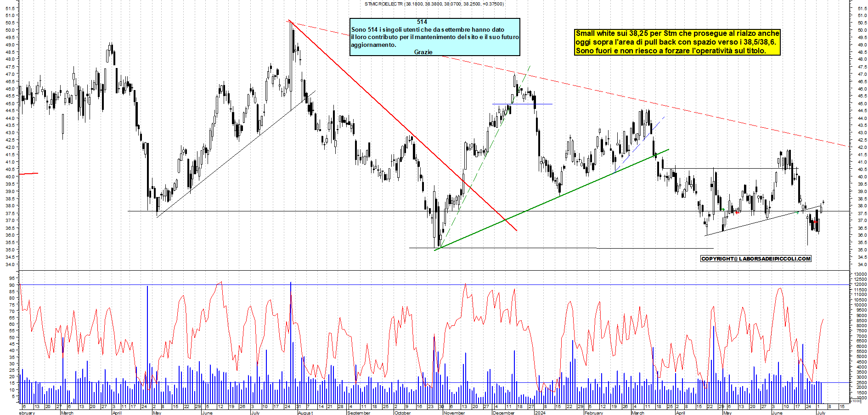Screen dimensions: 868x415
Task: Click the '10000' volume axis value
Action: point(860,305)
